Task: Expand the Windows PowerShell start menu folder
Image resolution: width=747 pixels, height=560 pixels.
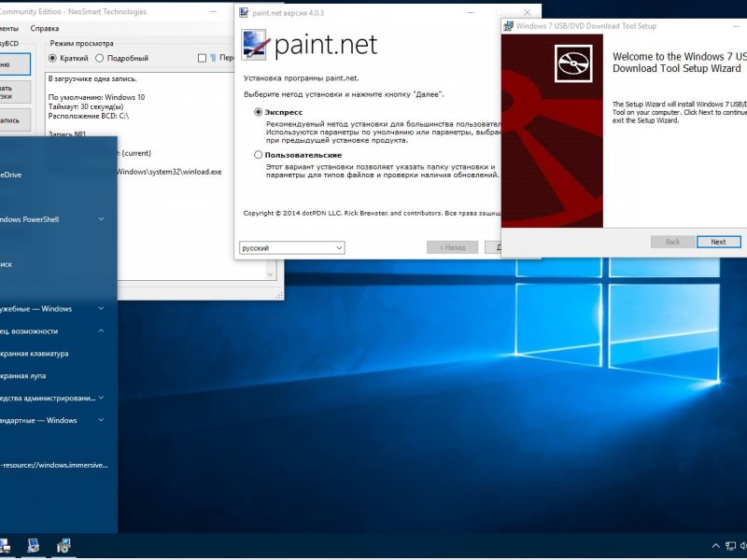Action: pyautogui.click(x=101, y=219)
